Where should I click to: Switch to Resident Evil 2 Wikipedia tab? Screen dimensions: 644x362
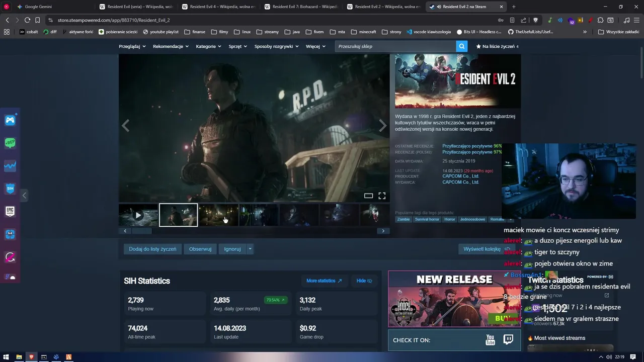383,7
